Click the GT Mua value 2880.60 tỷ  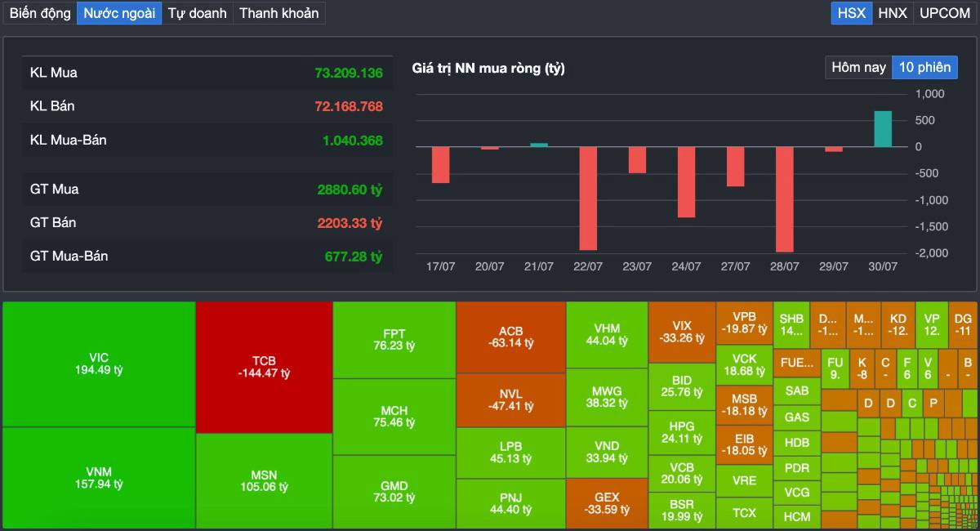point(350,190)
